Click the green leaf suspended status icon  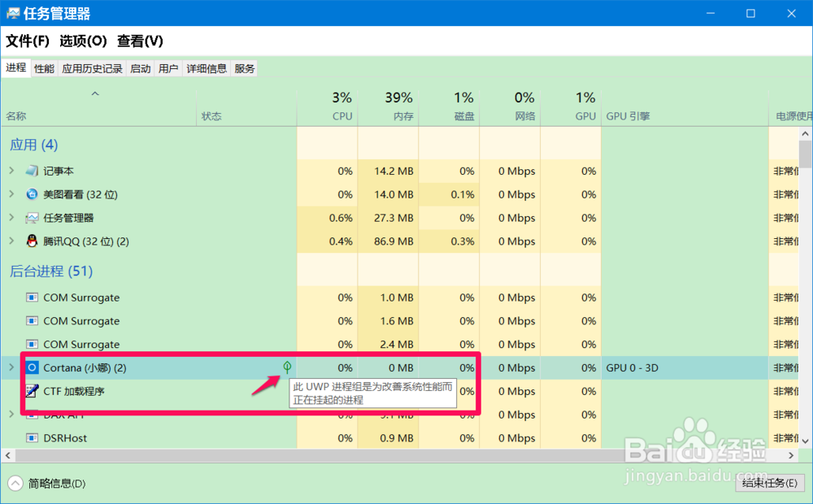287,367
